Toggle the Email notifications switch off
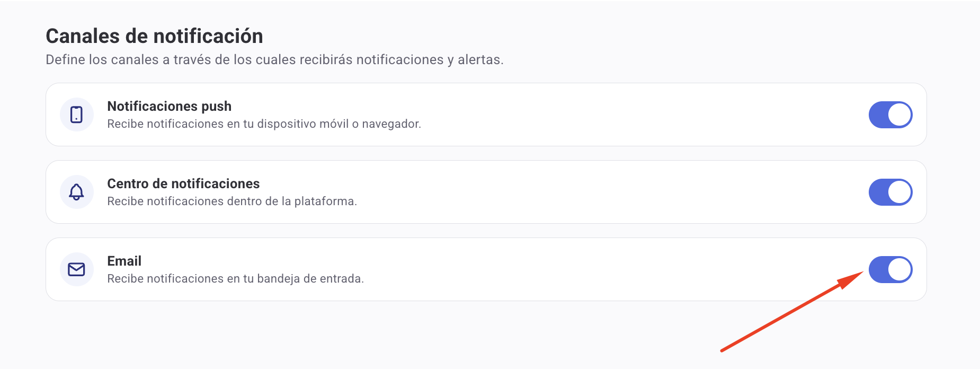 coord(890,269)
